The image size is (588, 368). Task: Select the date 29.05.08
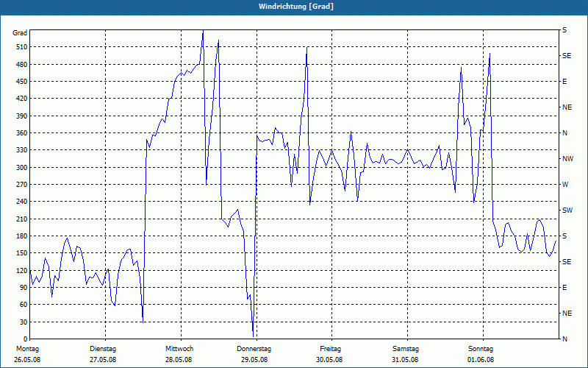(254, 360)
